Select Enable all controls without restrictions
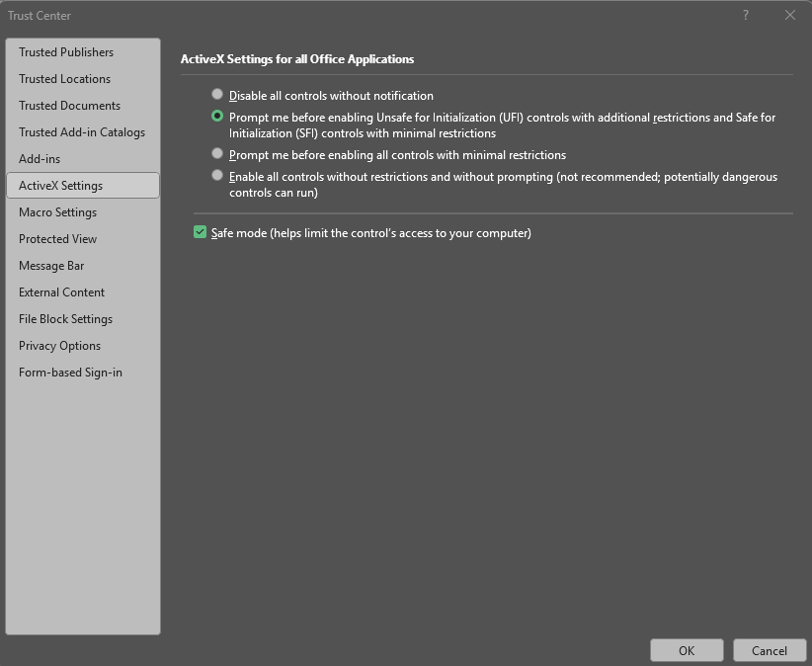The height and width of the screenshot is (666, 812). click(x=217, y=175)
